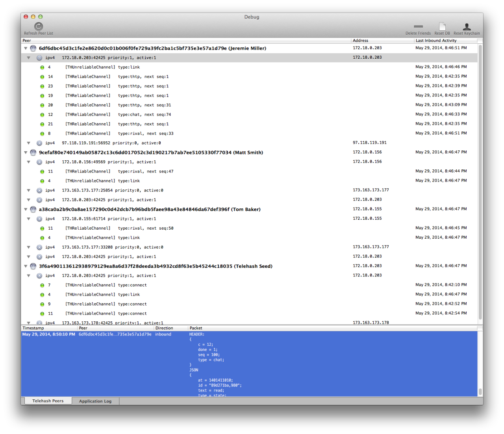Click the peer list vertical scrollbar
The height and width of the screenshot is (434, 504).
[480, 181]
